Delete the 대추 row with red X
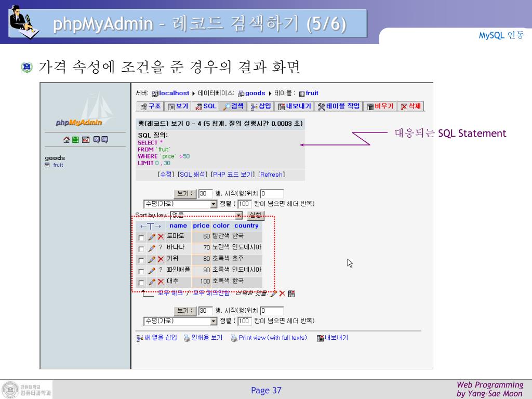532x399 pixels. click(161, 282)
